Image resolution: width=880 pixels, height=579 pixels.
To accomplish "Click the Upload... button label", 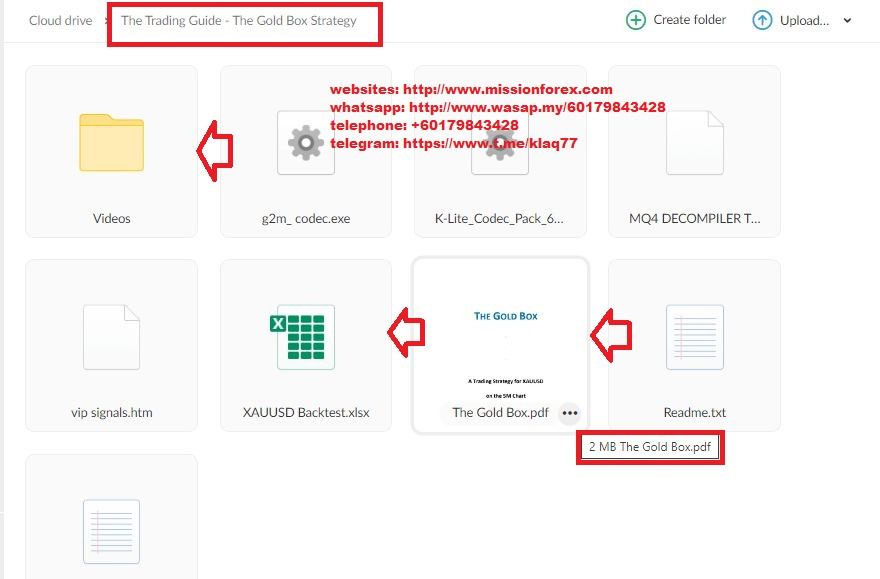I will (804, 20).
